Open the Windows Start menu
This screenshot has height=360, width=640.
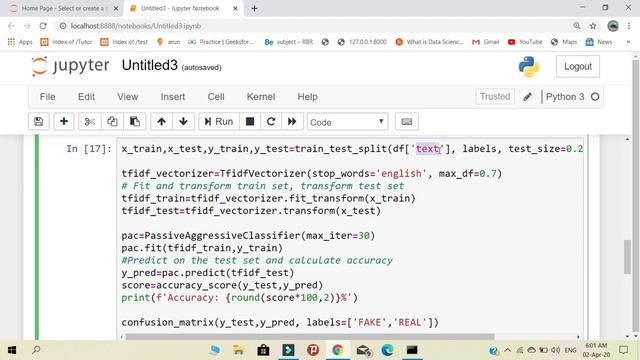pos(12,350)
